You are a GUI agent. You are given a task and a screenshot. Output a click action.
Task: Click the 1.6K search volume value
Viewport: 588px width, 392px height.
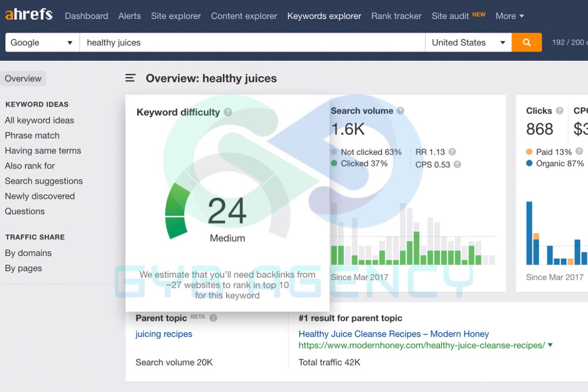point(348,129)
